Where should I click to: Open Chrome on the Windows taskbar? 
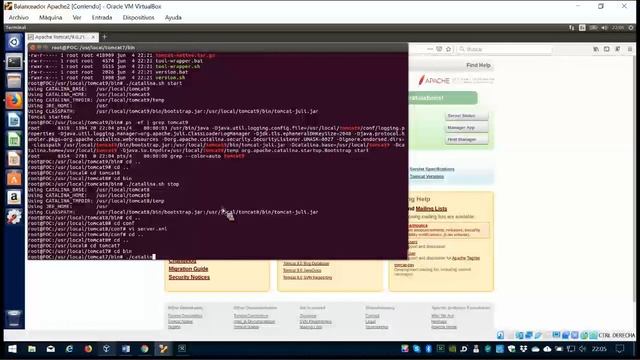coord(144,349)
